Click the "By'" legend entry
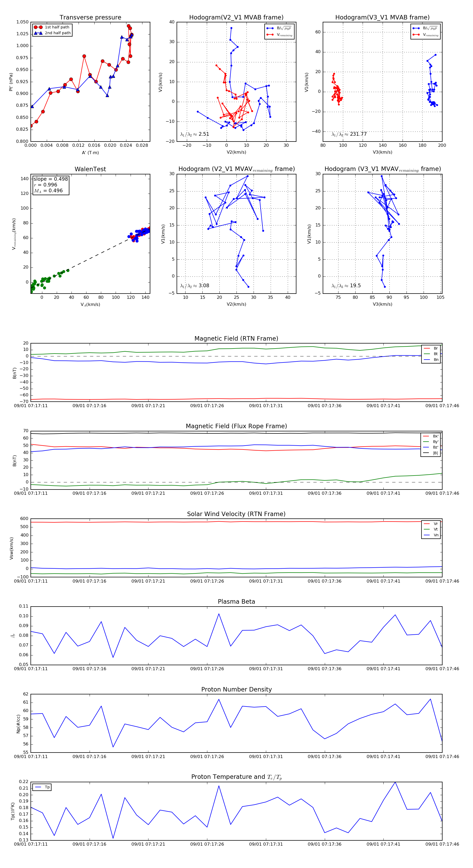The width and height of the screenshot is (473, 868). [x=431, y=442]
